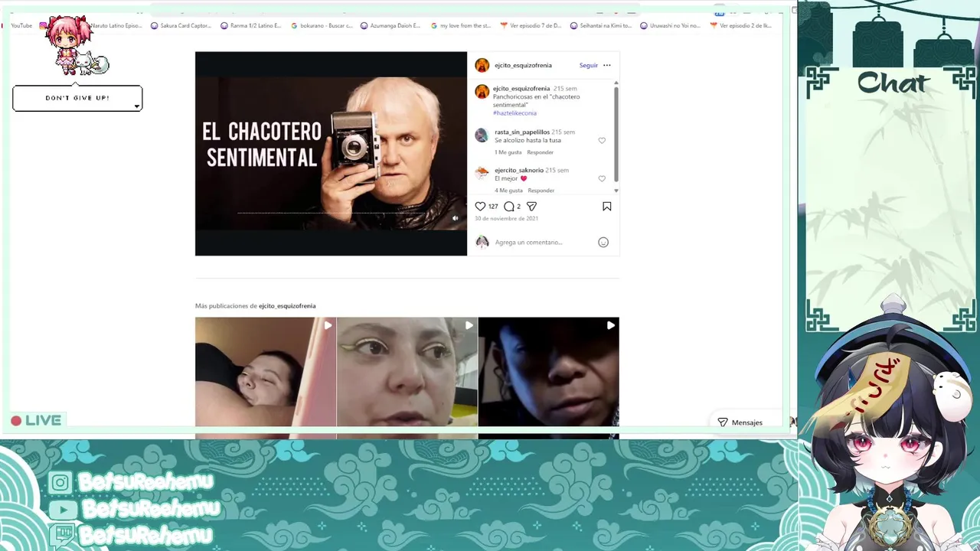This screenshot has height=551, width=980.
Task: Click rasta_sin_papelillos avatar
Action: click(x=482, y=135)
